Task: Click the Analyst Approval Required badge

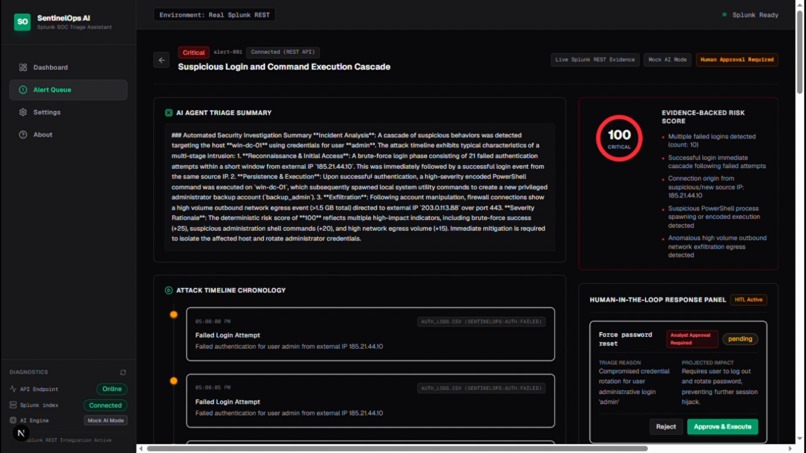Action: [691, 339]
